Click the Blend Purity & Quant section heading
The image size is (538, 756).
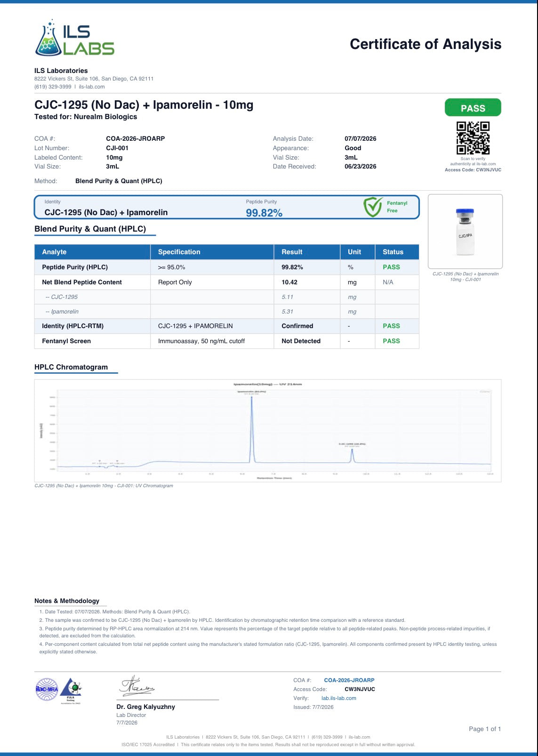90,229
